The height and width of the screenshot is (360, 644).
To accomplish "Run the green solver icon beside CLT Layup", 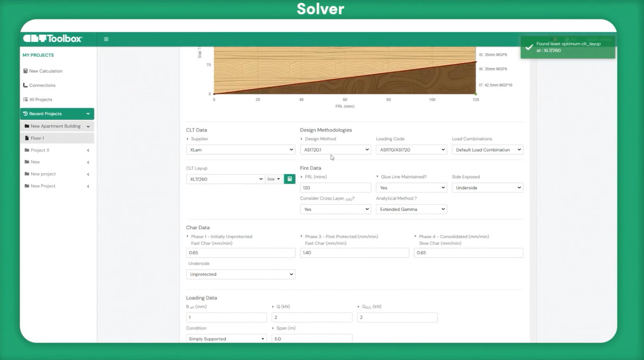I will [x=289, y=179].
